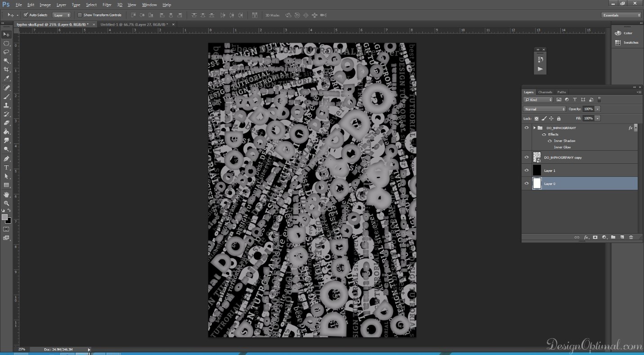The image size is (644, 355).
Task: Switch to the Paths tab
Action: (562, 92)
